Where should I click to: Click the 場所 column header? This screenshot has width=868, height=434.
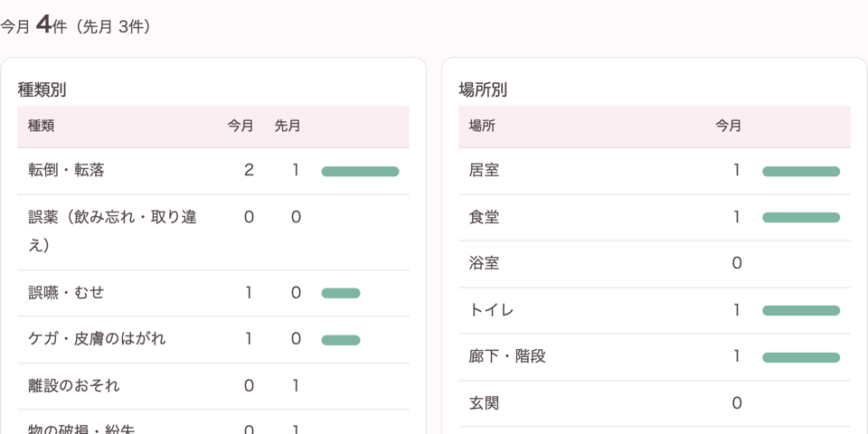482,127
